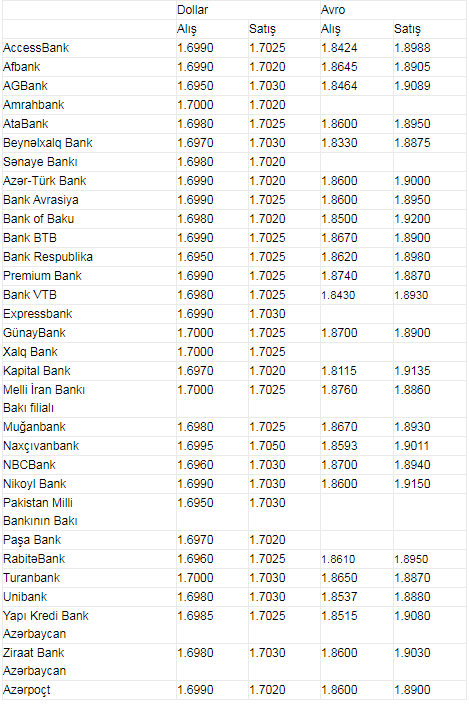Screen dimensions: 469x704
Task: Click Beynəlxalq Bank euro buying rate 1.8330
Action: pos(339,143)
